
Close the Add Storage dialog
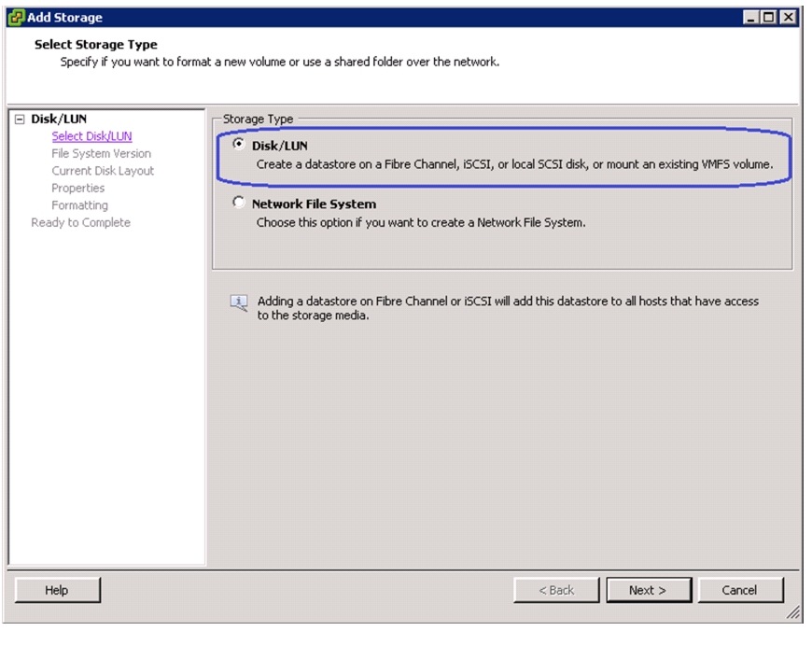[788, 17]
